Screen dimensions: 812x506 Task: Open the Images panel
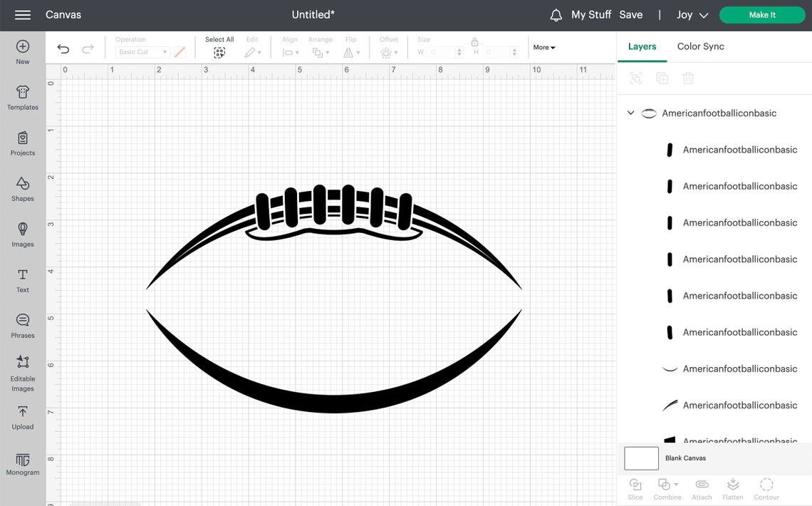22,233
